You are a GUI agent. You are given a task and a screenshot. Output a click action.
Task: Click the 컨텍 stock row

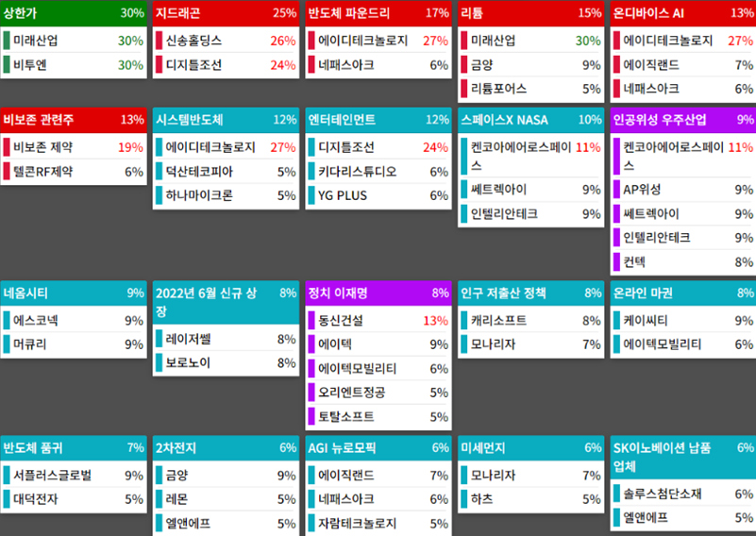pyautogui.click(x=683, y=261)
